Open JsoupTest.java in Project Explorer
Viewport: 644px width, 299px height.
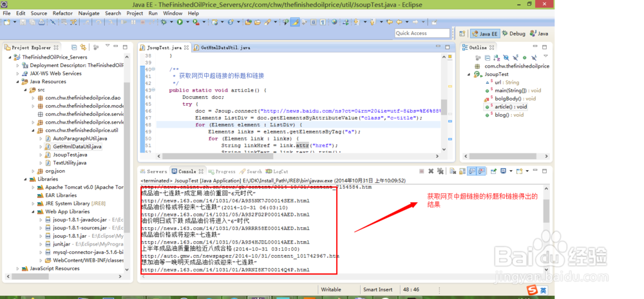(70, 155)
